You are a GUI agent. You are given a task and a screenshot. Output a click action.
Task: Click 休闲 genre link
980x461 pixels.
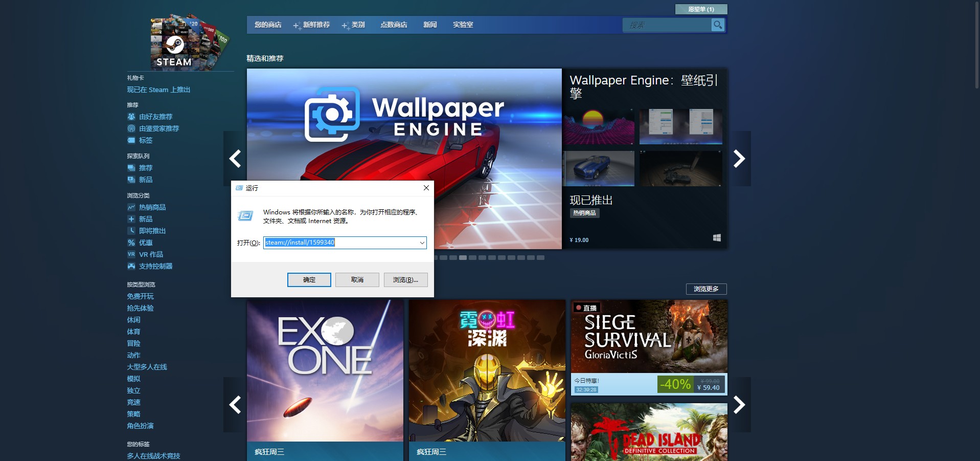(134, 320)
